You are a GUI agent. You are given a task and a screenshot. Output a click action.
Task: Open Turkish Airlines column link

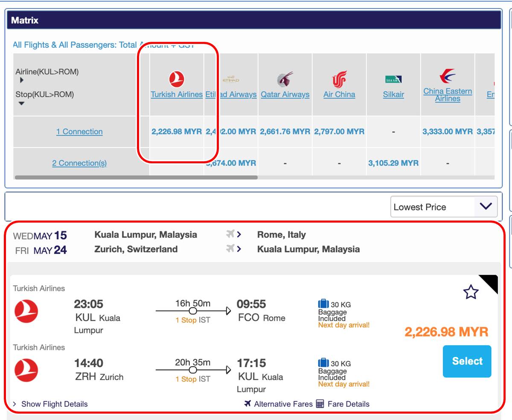point(177,95)
